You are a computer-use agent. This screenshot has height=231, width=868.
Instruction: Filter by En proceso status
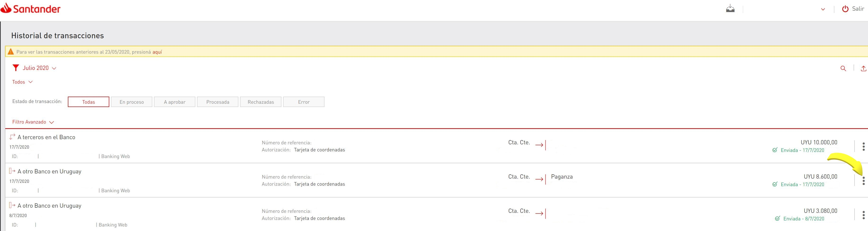[x=132, y=102]
